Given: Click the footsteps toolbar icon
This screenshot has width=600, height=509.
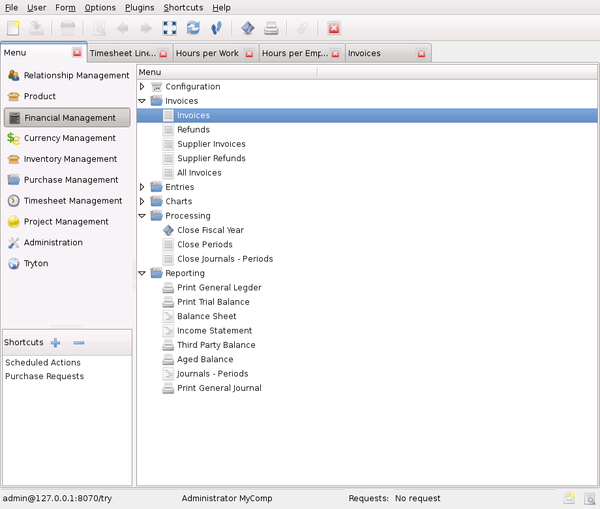Looking at the screenshot, I should point(217,28).
